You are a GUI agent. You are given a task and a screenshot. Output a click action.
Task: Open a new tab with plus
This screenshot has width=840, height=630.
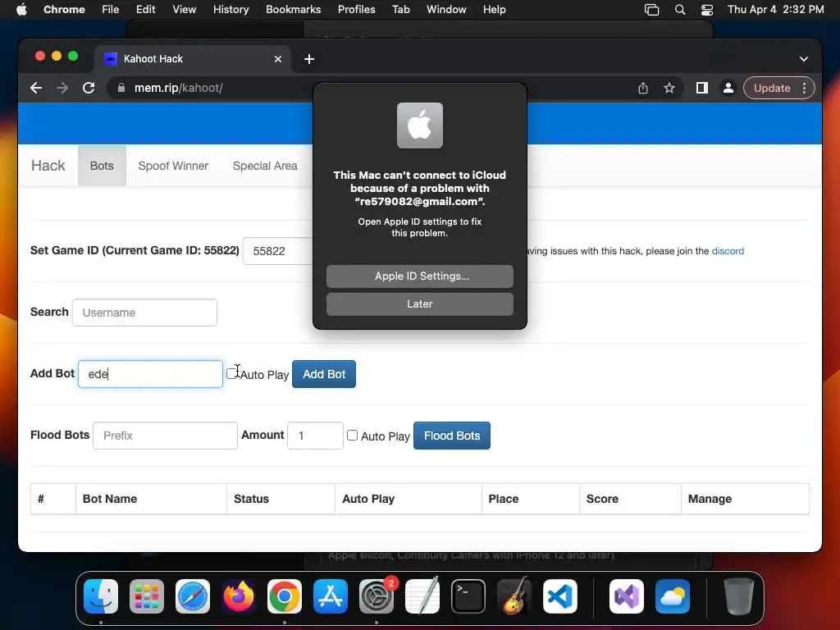click(x=309, y=59)
